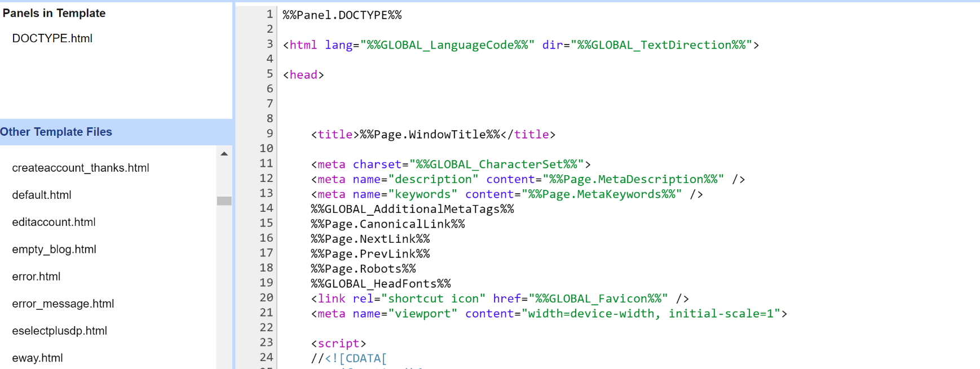980x369 pixels.
Task: Open createaccount_thanks.html template file
Action: click(x=80, y=168)
